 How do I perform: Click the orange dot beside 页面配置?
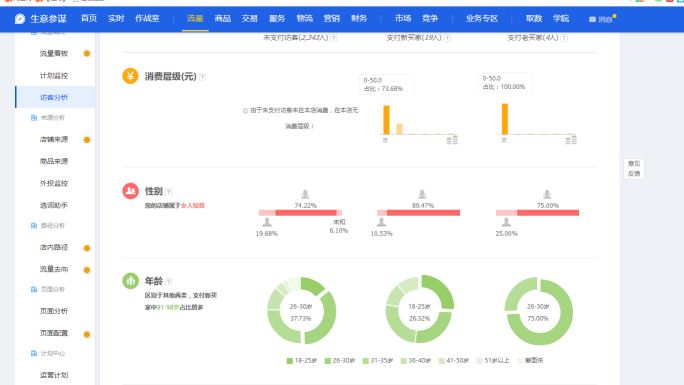[87, 334]
